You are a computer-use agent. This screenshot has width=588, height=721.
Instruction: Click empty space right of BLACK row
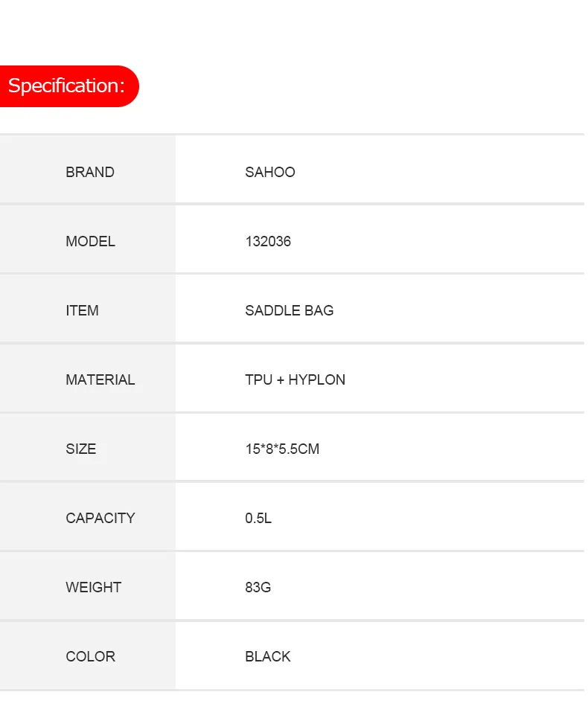(437, 656)
